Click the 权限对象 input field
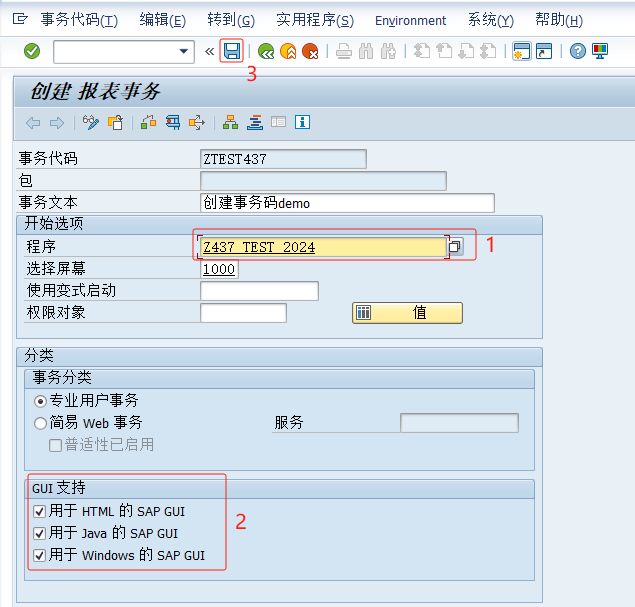 click(x=243, y=313)
